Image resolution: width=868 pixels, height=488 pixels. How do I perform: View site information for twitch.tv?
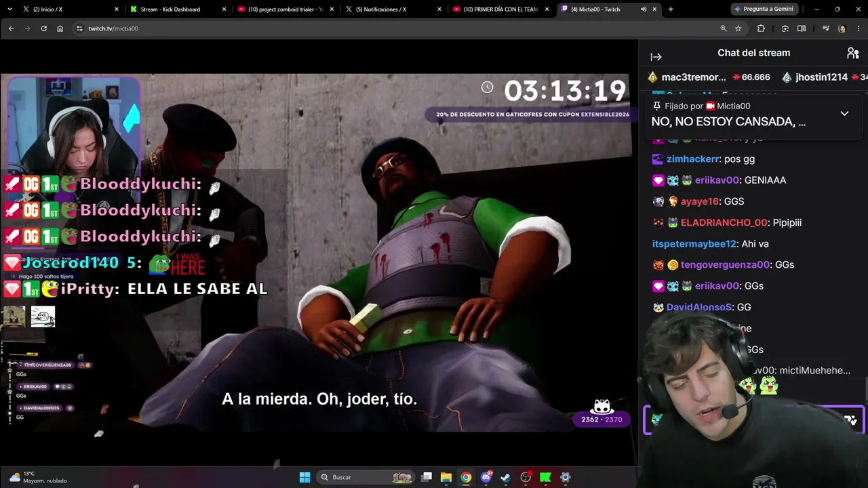[x=79, y=28]
